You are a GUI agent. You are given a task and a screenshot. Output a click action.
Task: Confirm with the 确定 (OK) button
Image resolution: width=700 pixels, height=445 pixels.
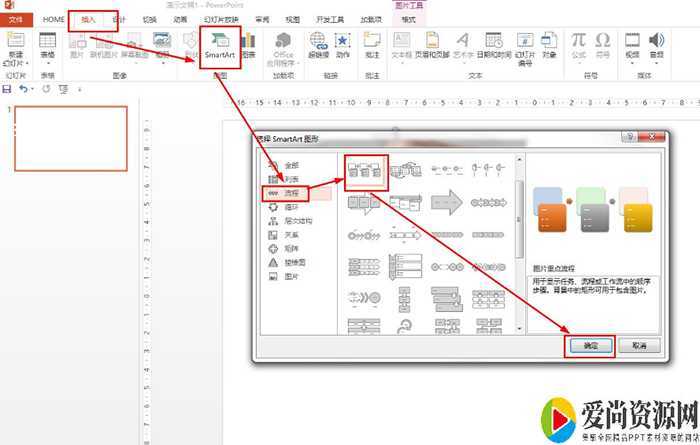pos(591,346)
